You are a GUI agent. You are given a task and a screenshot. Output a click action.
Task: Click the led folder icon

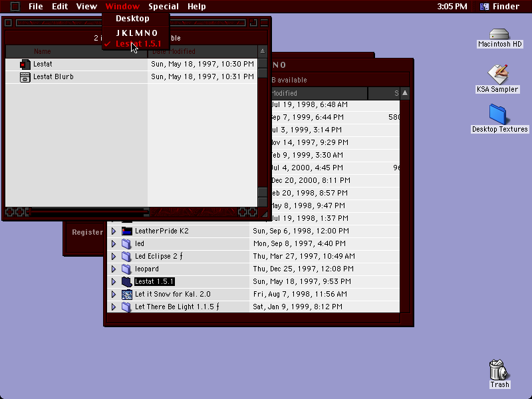[126, 243]
